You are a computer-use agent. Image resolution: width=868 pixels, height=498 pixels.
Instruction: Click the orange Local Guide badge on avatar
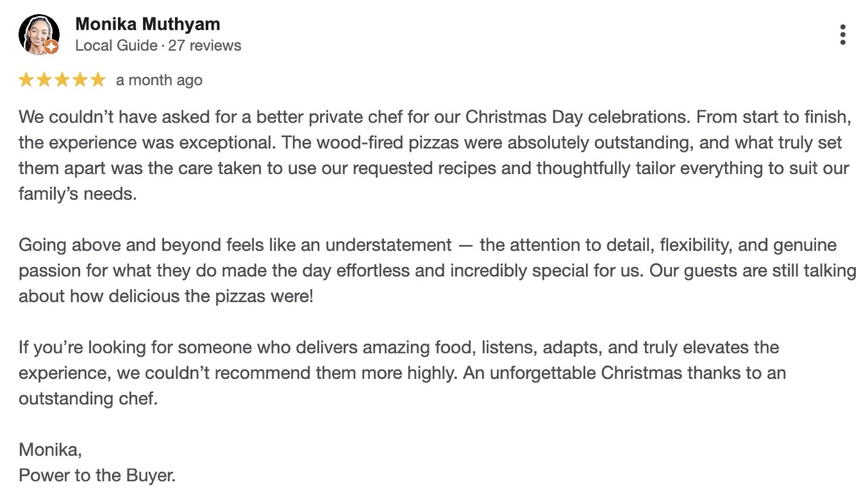click(x=52, y=46)
